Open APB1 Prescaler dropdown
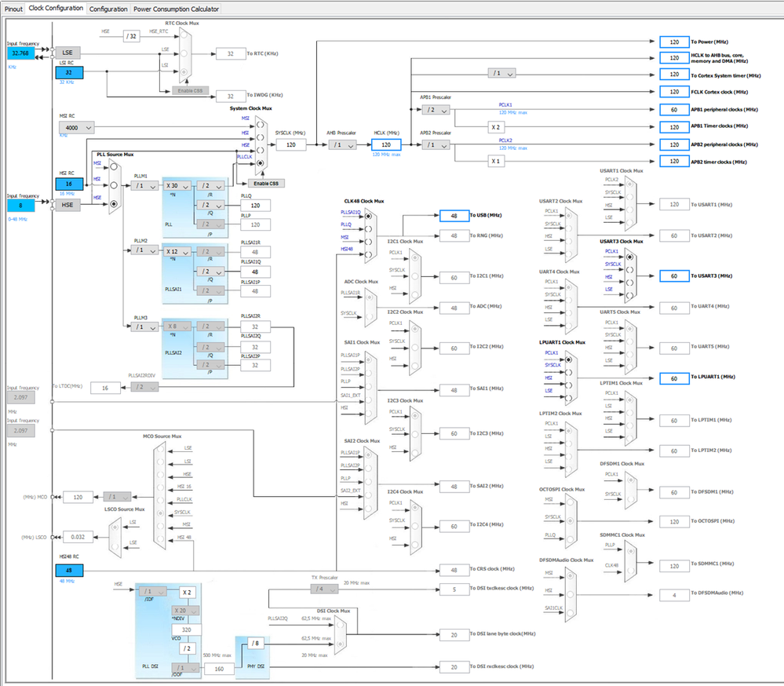Viewport: 784px width, 686px height. (x=436, y=110)
